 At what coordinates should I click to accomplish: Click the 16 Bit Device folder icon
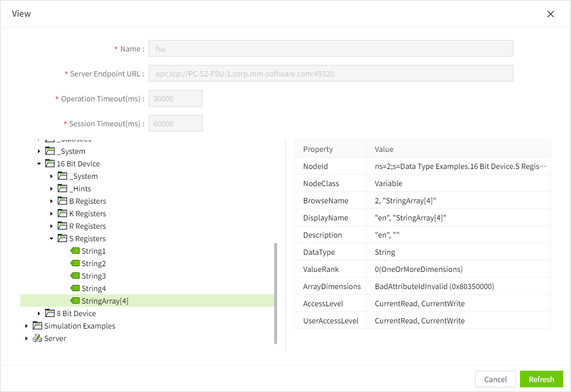pos(50,164)
